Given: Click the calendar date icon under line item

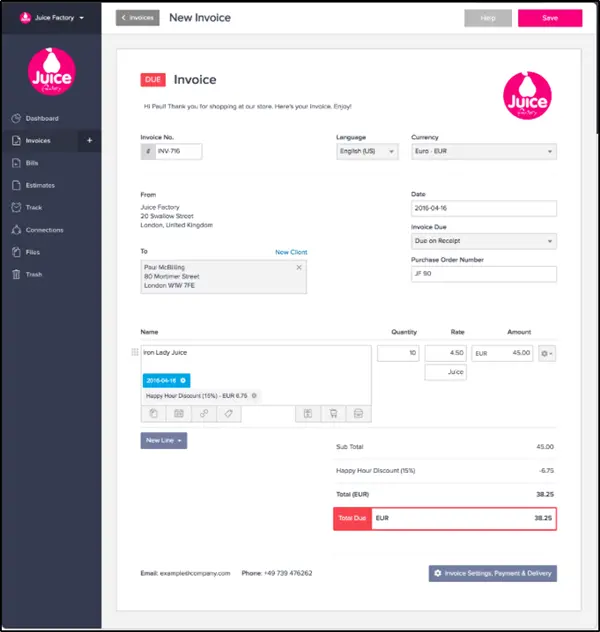Looking at the screenshot, I should (179, 414).
